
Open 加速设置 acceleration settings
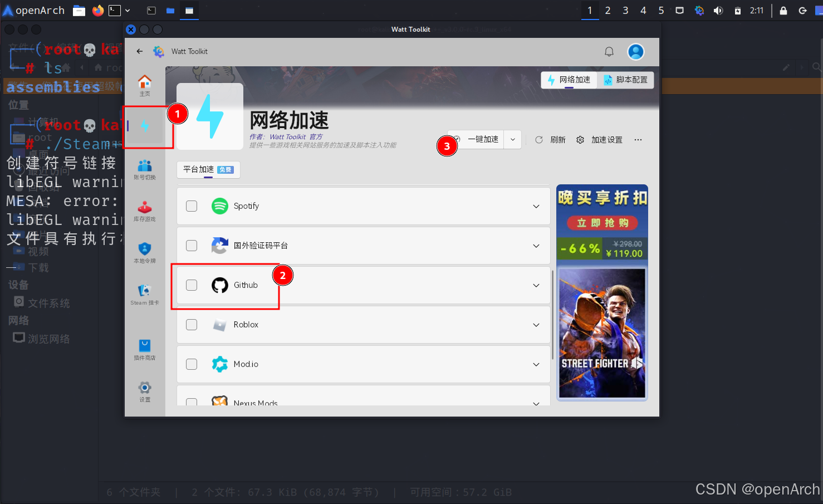[x=599, y=140]
